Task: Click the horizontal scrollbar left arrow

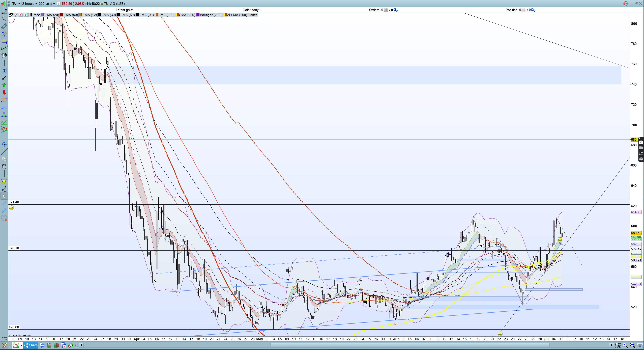Action: (x=81, y=345)
